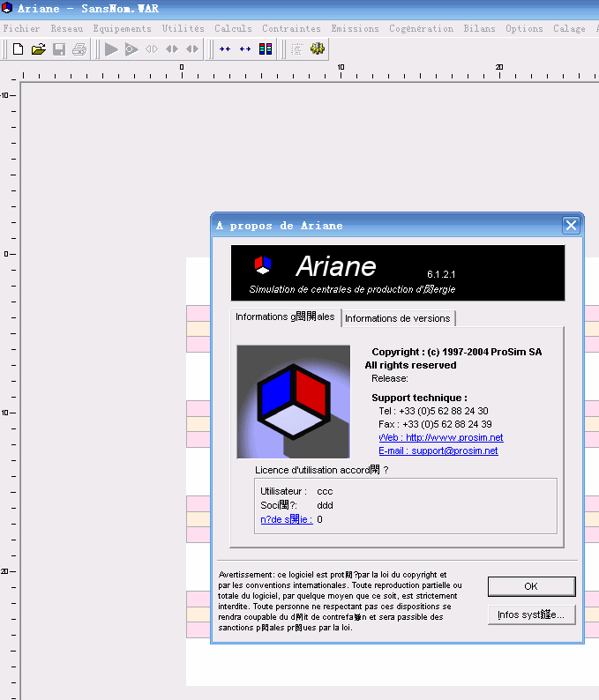This screenshot has height=700, width=599.
Task: Switch to Informations de versions tab
Action: point(398,318)
